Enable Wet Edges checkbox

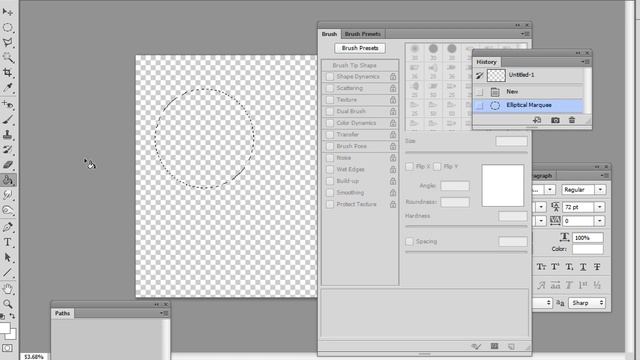(330, 169)
